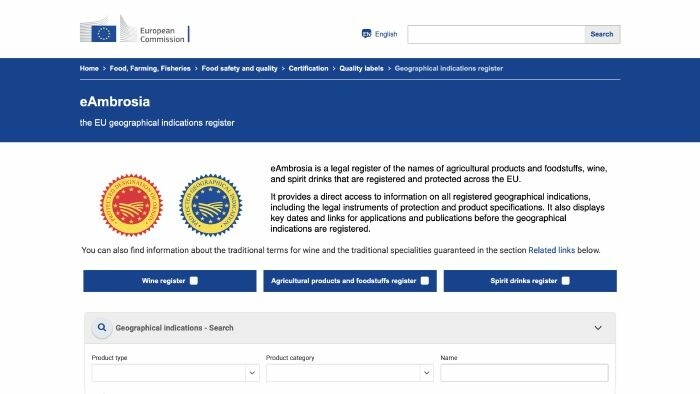Open the Product category dropdown

click(350, 373)
